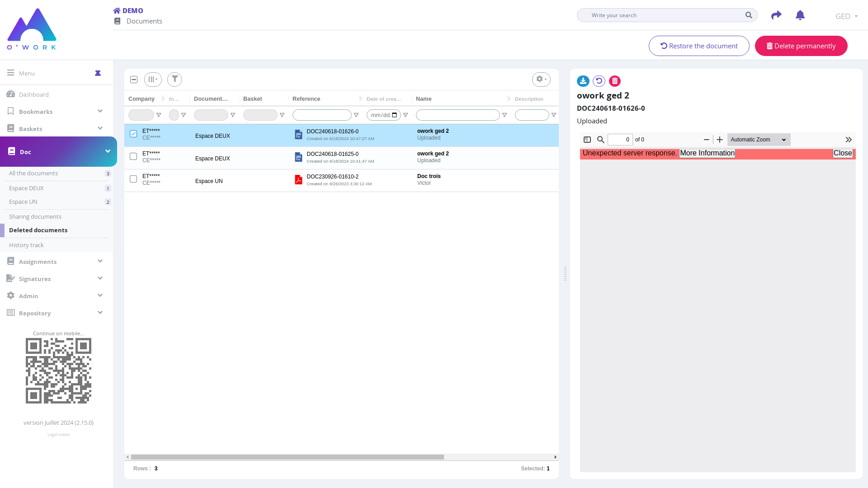Open the GED user dropdown

(846, 16)
